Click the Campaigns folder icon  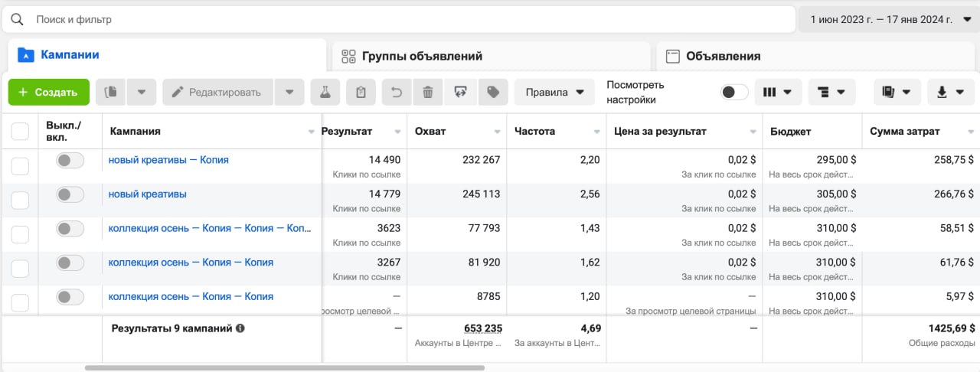(26, 55)
